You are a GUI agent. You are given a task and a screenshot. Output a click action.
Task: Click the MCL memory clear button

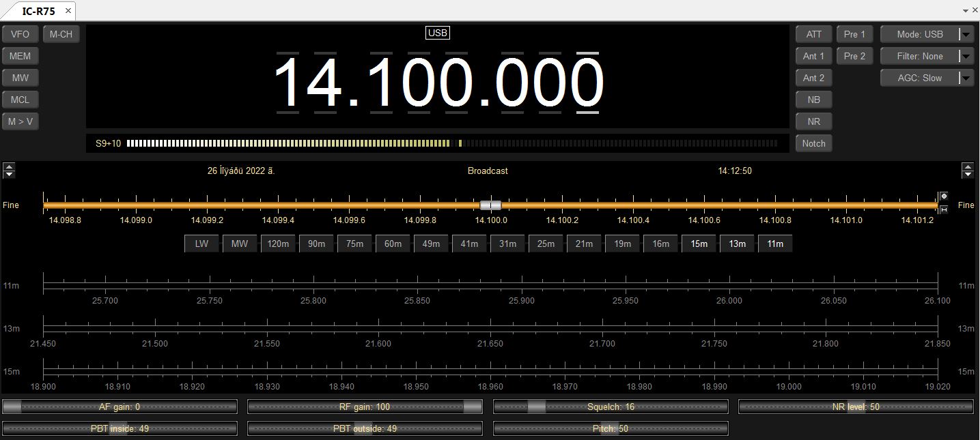click(x=20, y=100)
